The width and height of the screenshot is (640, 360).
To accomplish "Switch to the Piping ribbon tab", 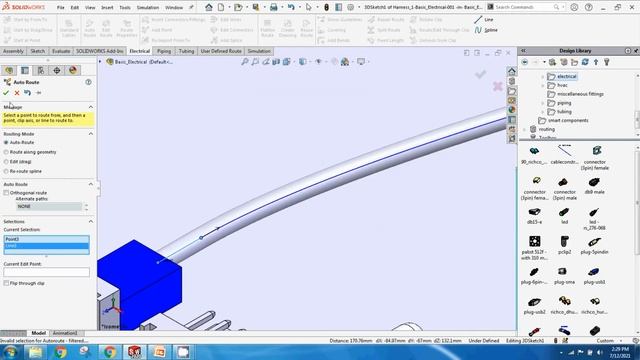I will (164, 51).
